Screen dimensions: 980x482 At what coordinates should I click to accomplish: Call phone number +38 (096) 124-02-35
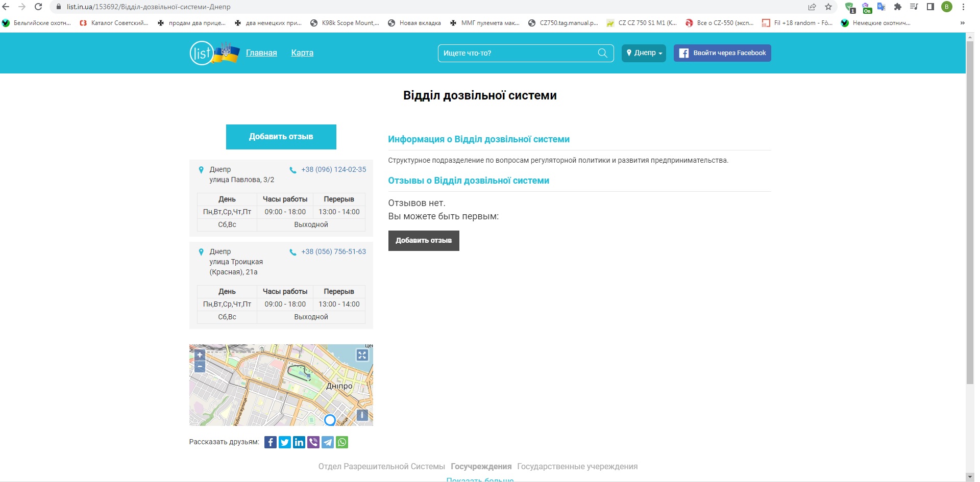point(333,170)
